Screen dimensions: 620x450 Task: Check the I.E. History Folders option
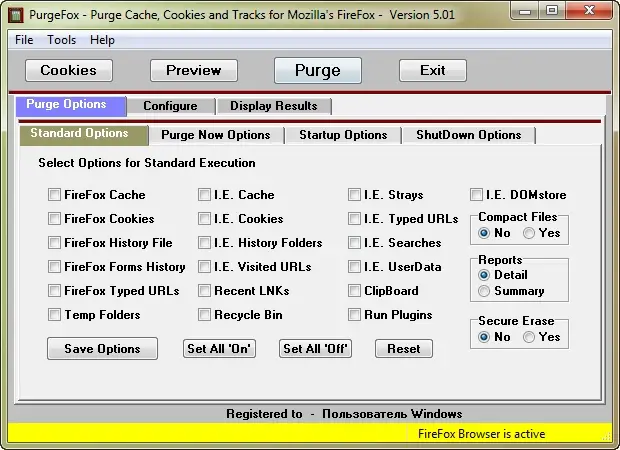tap(204, 243)
